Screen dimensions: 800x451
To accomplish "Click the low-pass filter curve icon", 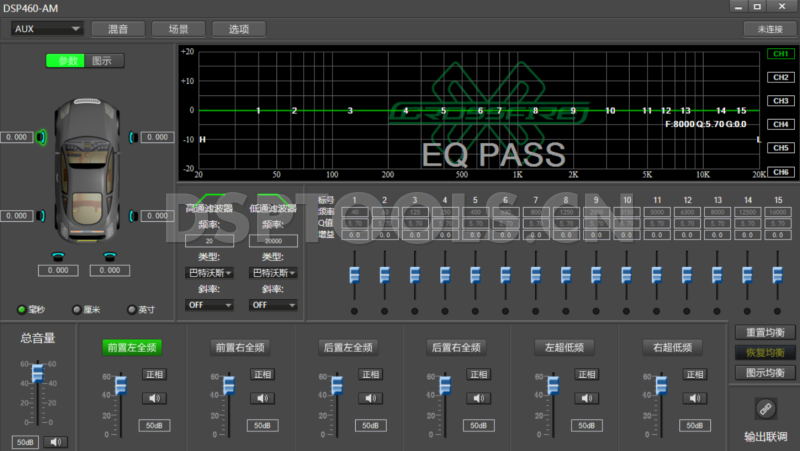I will coord(272,198).
